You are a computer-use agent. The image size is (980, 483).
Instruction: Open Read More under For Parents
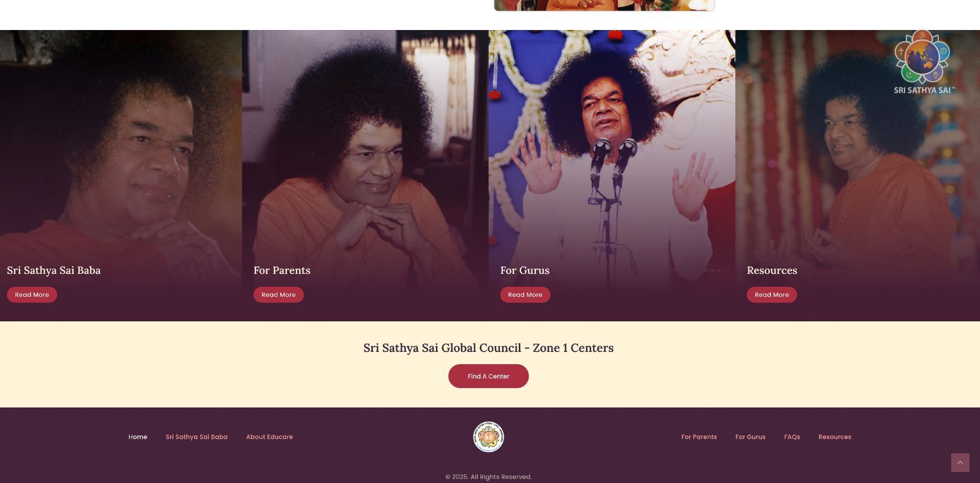tap(279, 295)
